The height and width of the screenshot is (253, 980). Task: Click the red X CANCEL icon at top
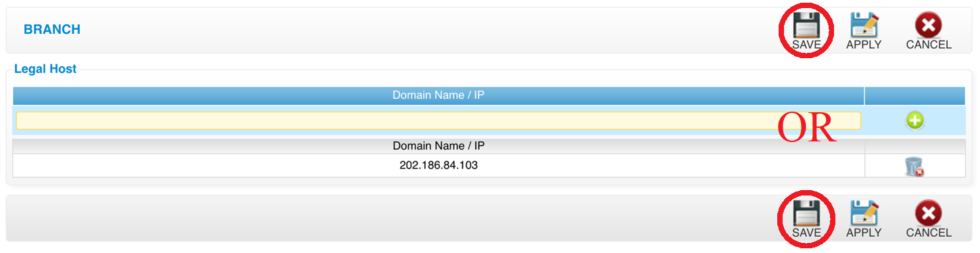[929, 26]
